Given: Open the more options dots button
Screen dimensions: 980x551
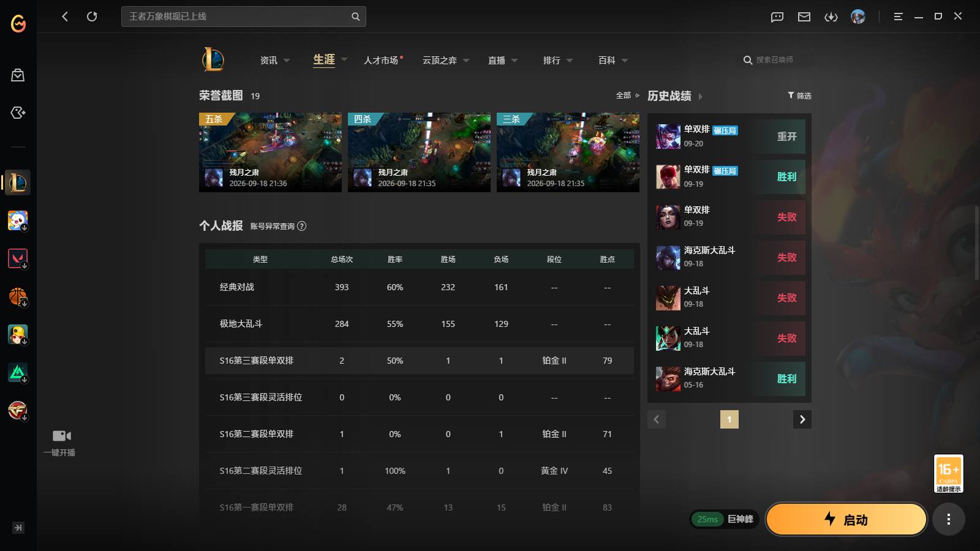Looking at the screenshot, I should 949,519.
